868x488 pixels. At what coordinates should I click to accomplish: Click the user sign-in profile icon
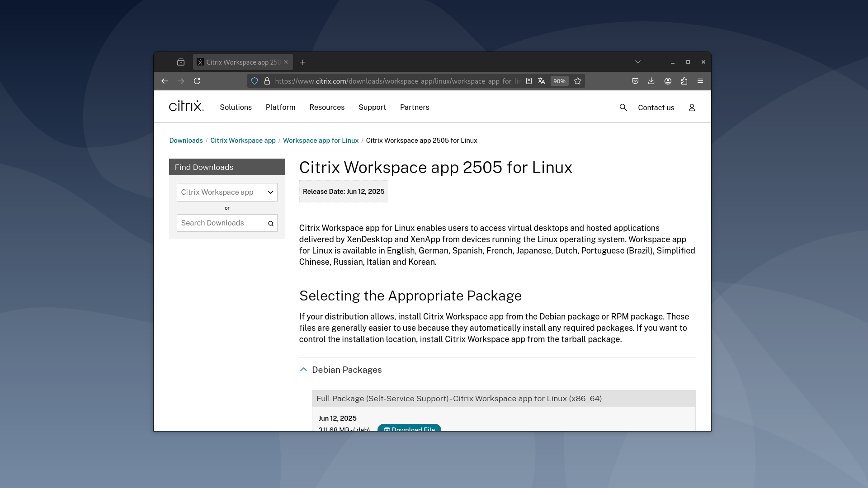(692, 108)
